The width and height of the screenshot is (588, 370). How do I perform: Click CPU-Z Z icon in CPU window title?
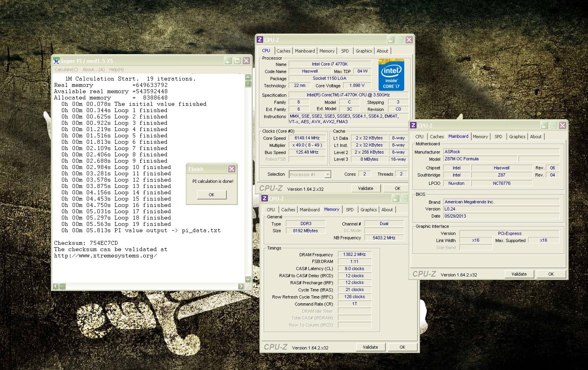(259, 39)
